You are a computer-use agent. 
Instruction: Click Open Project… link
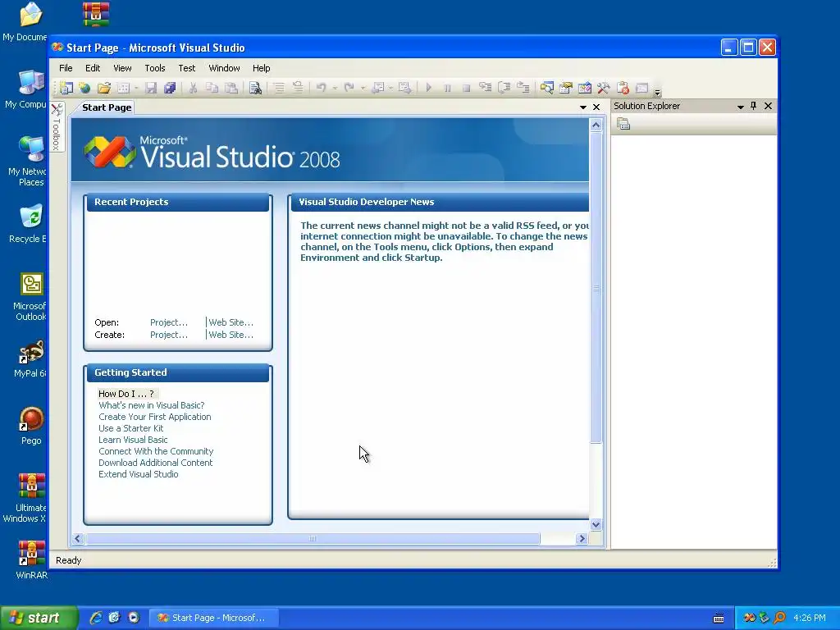(169, 322)
